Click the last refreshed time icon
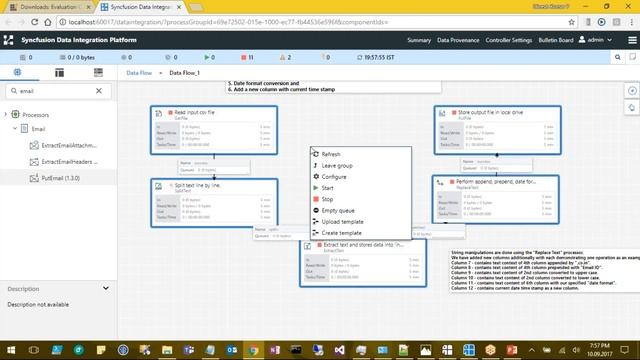Screen dimensions: 640x360 pyautogui.click(x=360, y=58)
